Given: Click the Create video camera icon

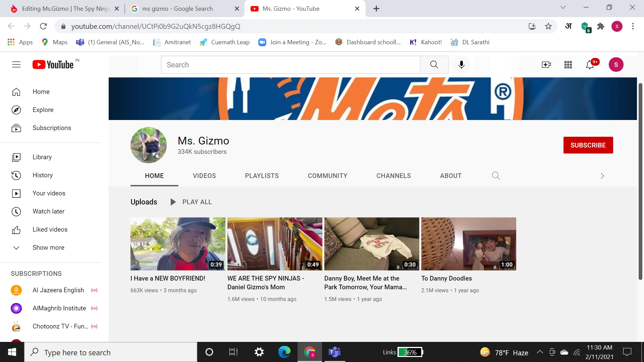Looking at the screenshot, I should [x=546, y=65].
